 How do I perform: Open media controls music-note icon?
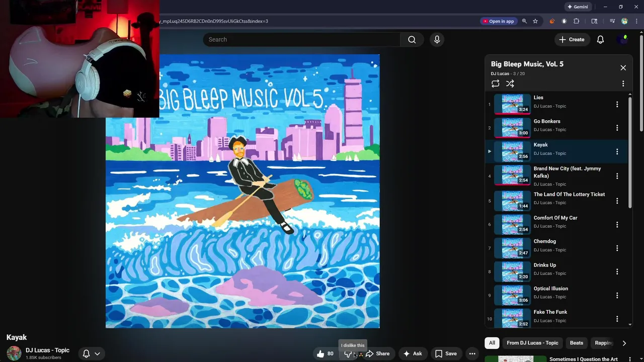click(612, 21)
